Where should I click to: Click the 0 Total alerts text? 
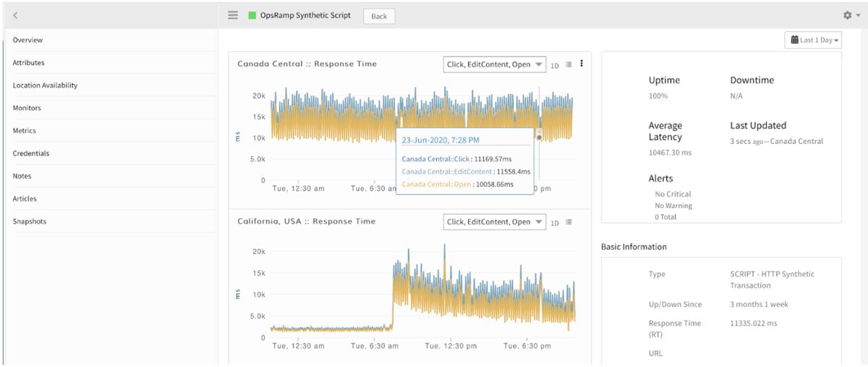coord(666,217)
